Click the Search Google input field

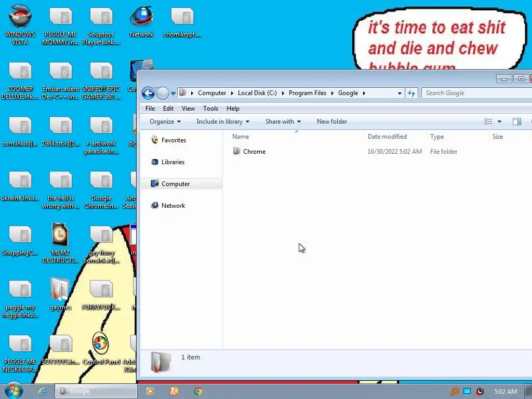[476, 93]
